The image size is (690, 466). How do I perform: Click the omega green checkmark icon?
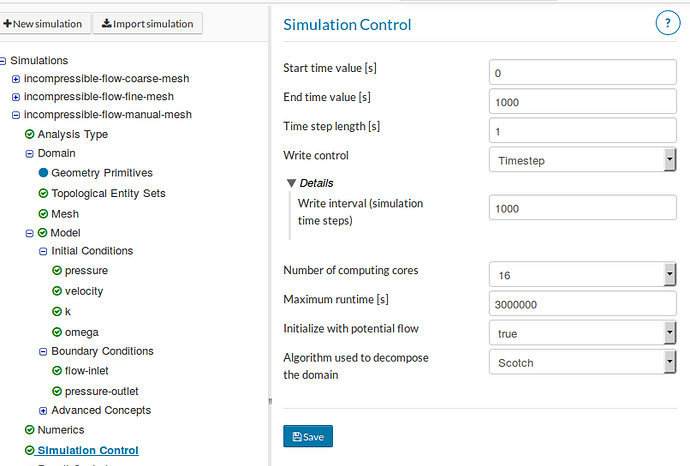[57, 332]
